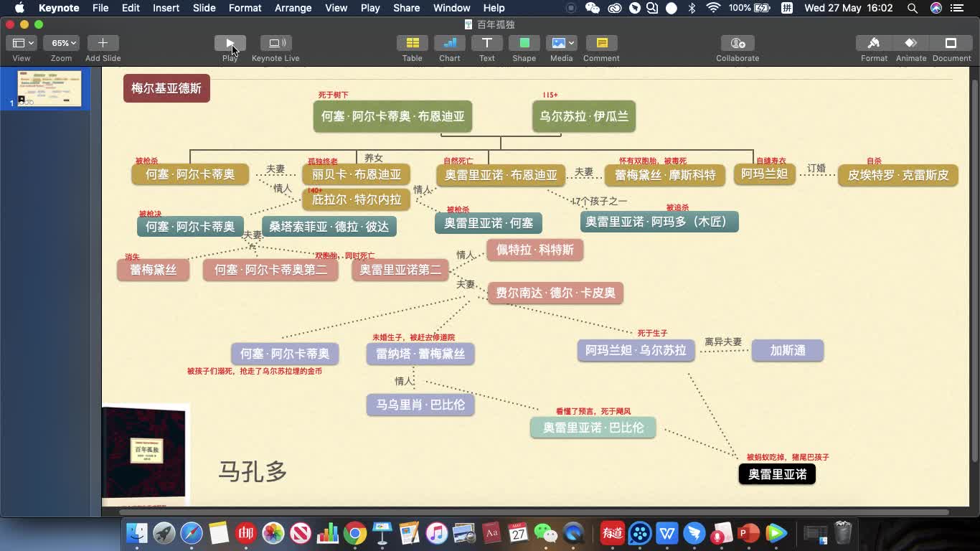Viewport: 980px width, 551px height.
Task: Open the Insert menu
Action: point(166,8)
